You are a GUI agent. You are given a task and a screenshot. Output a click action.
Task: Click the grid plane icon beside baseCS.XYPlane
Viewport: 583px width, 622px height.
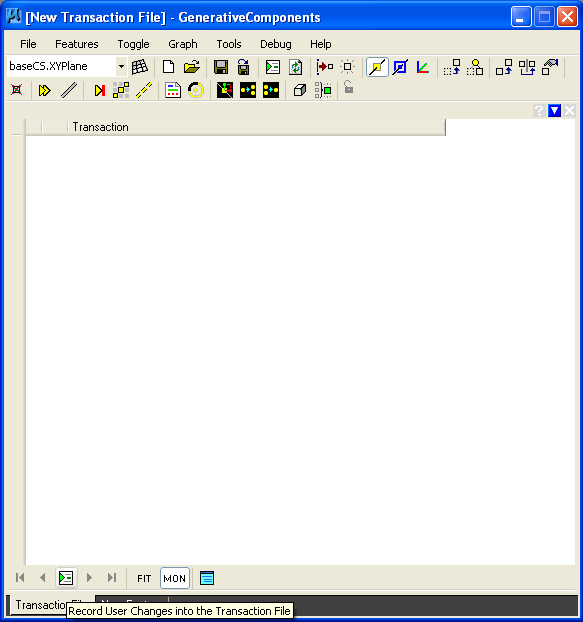[140, 67]
